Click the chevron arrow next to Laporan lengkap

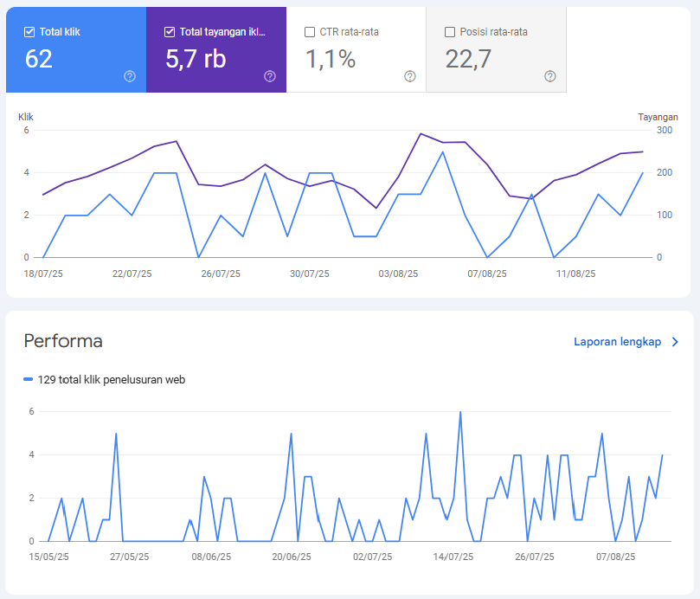674,342
